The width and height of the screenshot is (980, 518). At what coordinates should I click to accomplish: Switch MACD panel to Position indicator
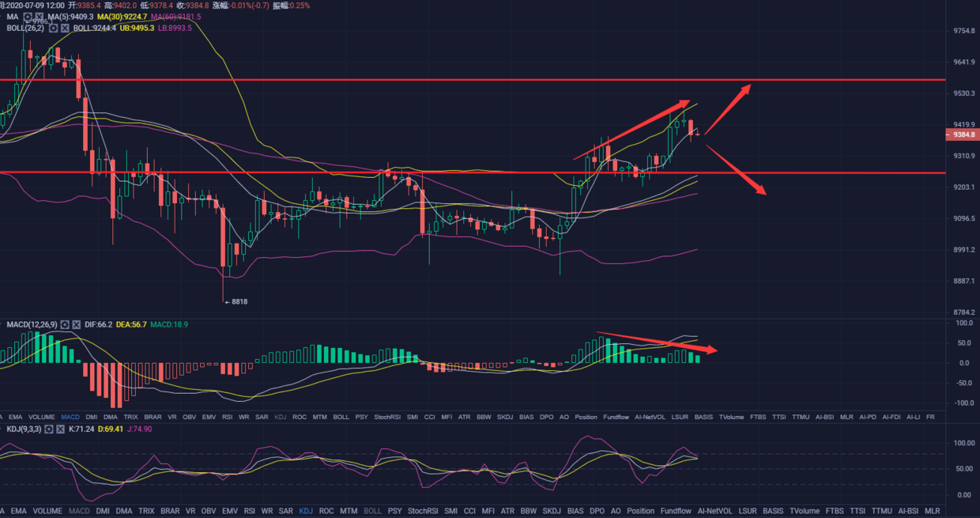click(586, 417)
